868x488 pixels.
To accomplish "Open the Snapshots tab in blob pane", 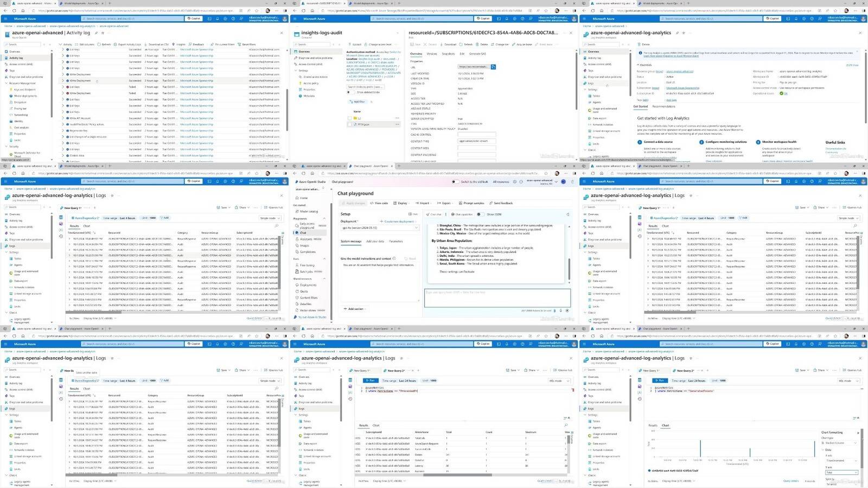I will (x=449, y=54).
